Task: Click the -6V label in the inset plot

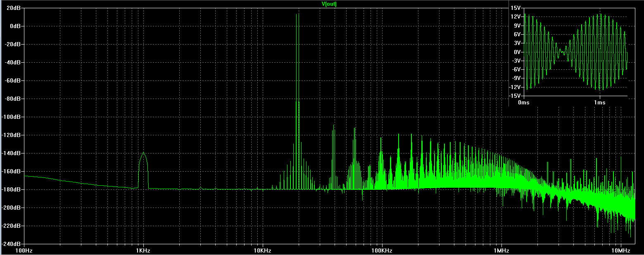Action: click(516, 69)
